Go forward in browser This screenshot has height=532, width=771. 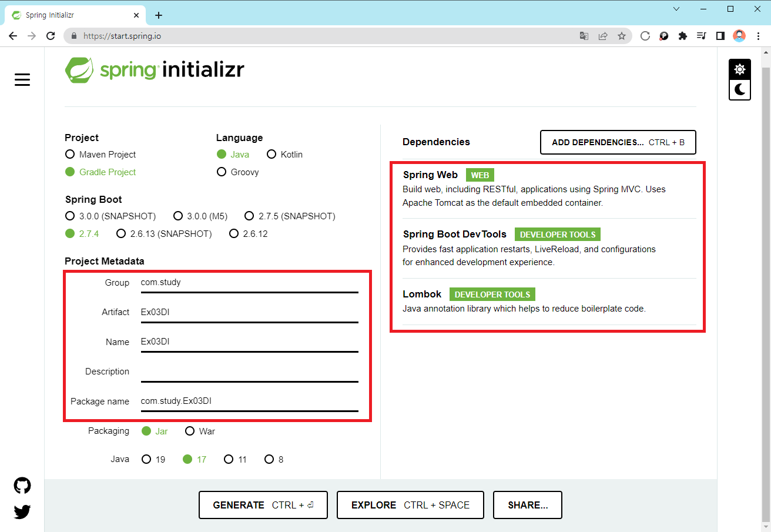point(32,36)
